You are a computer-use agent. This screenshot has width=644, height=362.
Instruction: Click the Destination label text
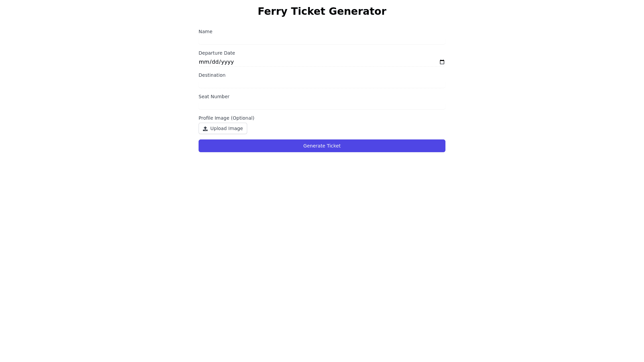tap(212, 75)
